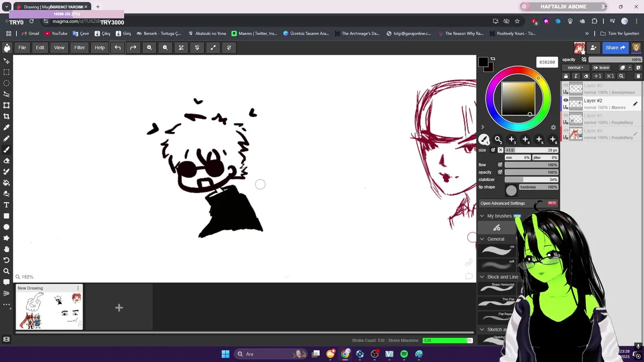The image size is (644, 362).
Task: Select the Pencil tool
Action: pos(7,138)
